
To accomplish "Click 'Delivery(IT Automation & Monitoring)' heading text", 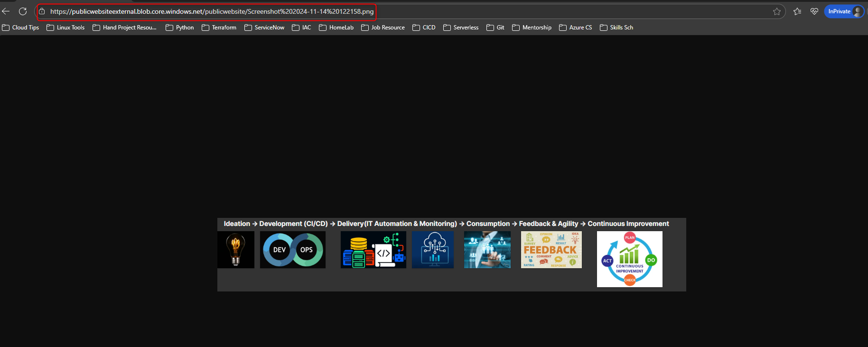I will (397, 224).
